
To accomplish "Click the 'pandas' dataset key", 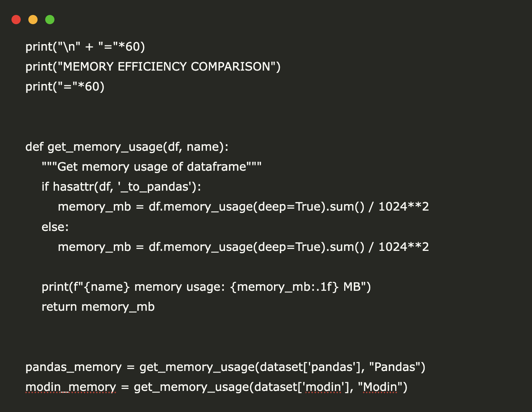I will tap(332, 367).
